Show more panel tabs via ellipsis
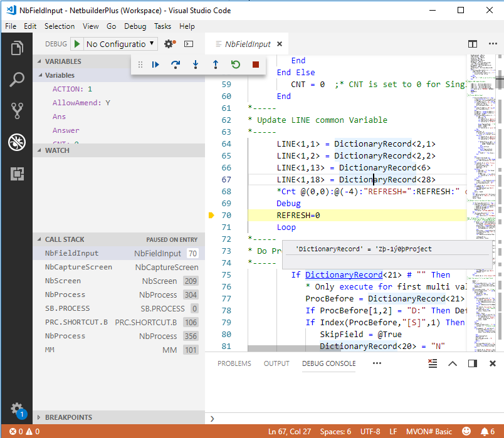 click(377, 363)
